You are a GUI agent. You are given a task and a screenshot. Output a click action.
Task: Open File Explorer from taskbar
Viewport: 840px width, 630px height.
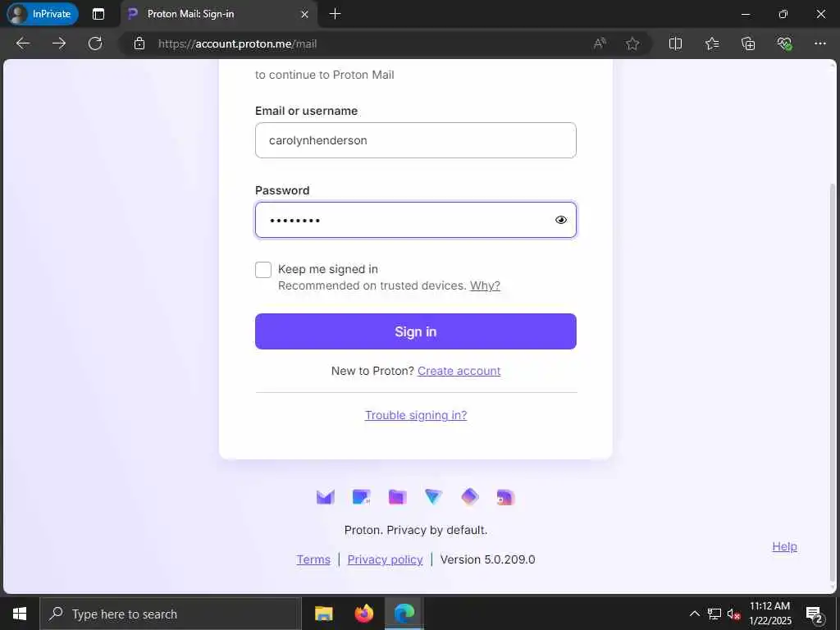[323, 614]
